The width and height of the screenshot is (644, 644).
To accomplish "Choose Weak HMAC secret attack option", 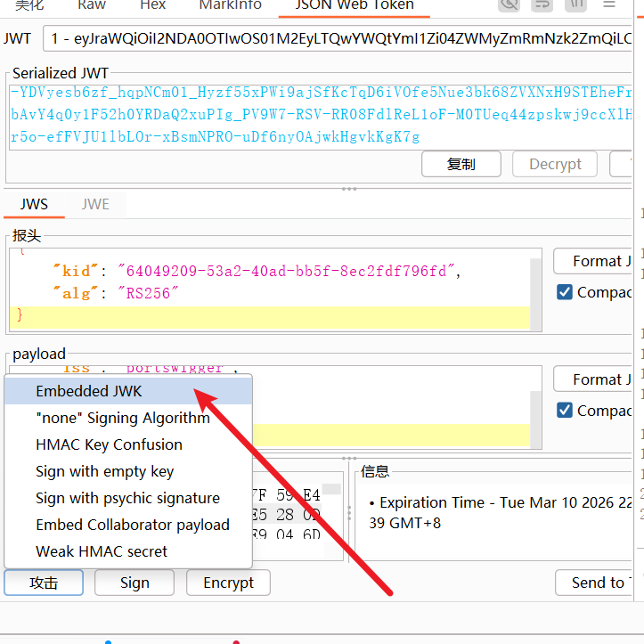I will tap(102, 551).
